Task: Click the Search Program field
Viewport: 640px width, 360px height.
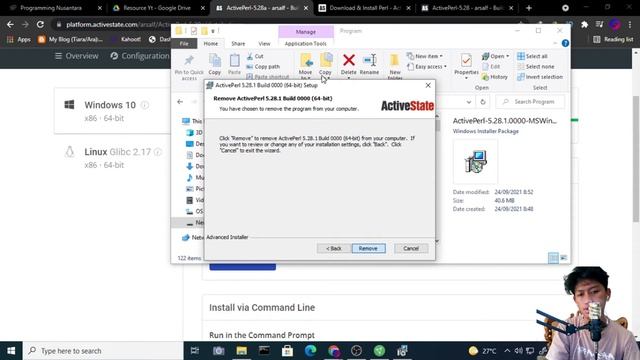Action: [x=530, y=102]
